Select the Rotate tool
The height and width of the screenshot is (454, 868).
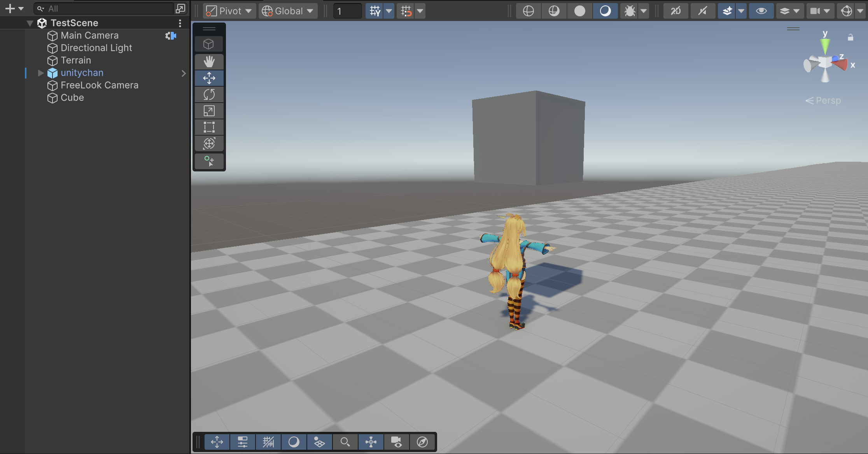point(209,94)
